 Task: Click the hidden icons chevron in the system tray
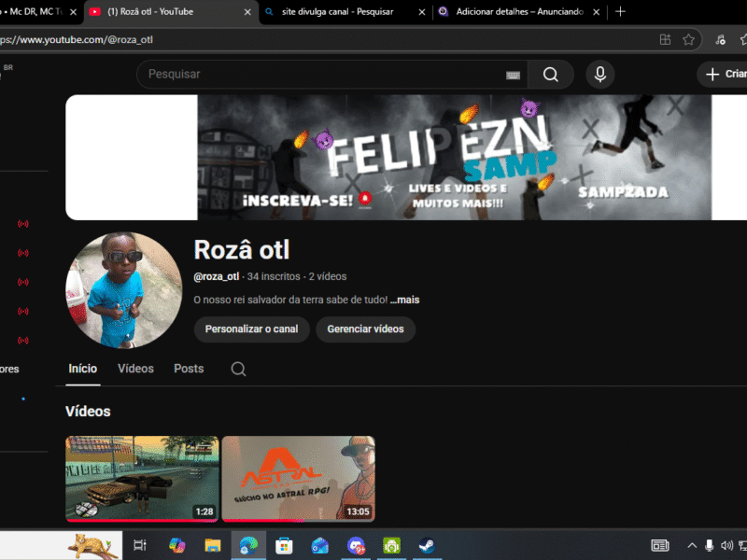point(692,545)
